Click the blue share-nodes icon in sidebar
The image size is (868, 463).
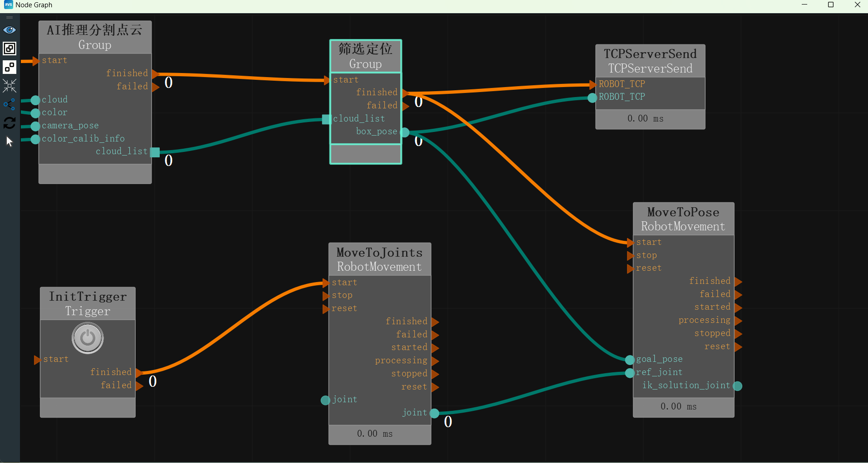[10, 104]
